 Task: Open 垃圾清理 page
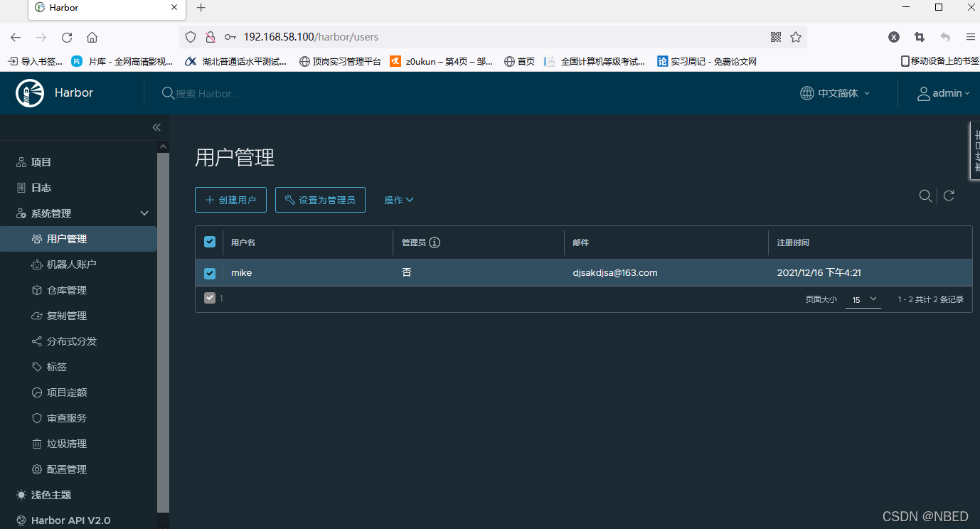pyautogui.click(x=67, y=444)
